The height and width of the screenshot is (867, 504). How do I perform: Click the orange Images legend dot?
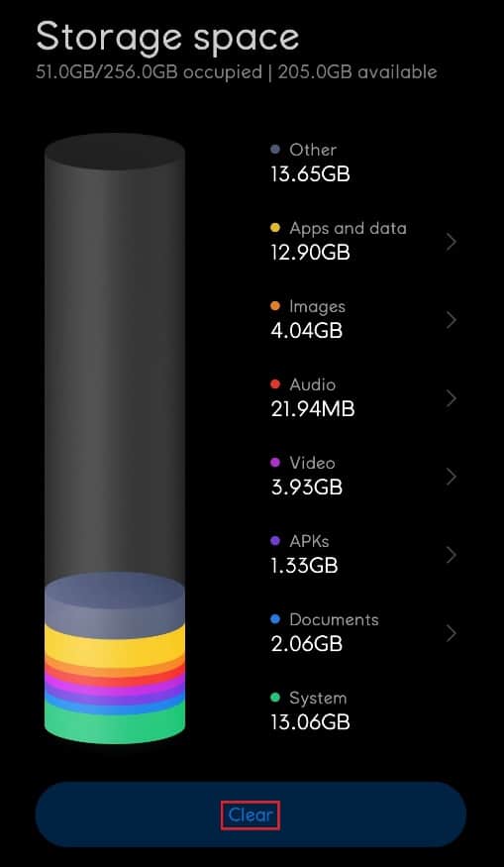tap(275, 306)
